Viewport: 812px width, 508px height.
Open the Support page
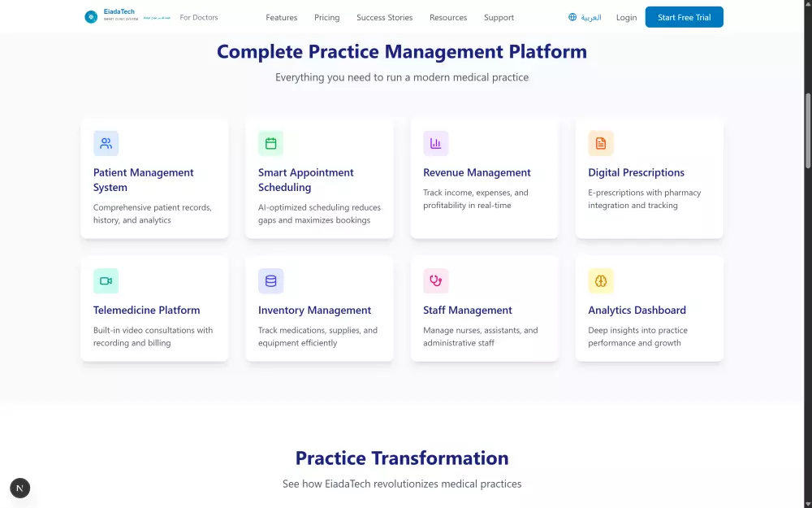499,17
